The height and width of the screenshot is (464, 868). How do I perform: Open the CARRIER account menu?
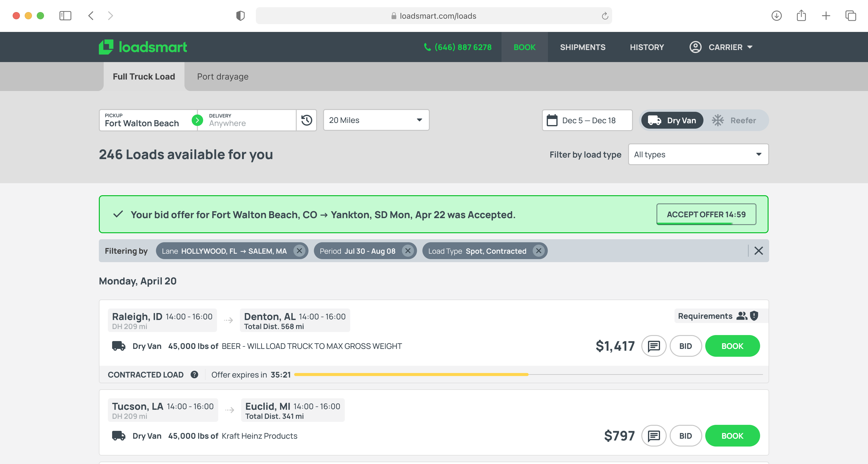pos(721,47)
